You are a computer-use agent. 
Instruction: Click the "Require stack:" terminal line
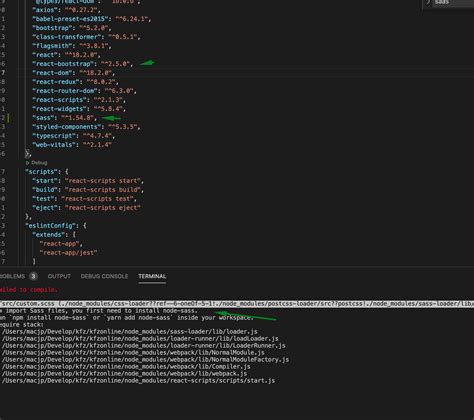click(22, 325)
